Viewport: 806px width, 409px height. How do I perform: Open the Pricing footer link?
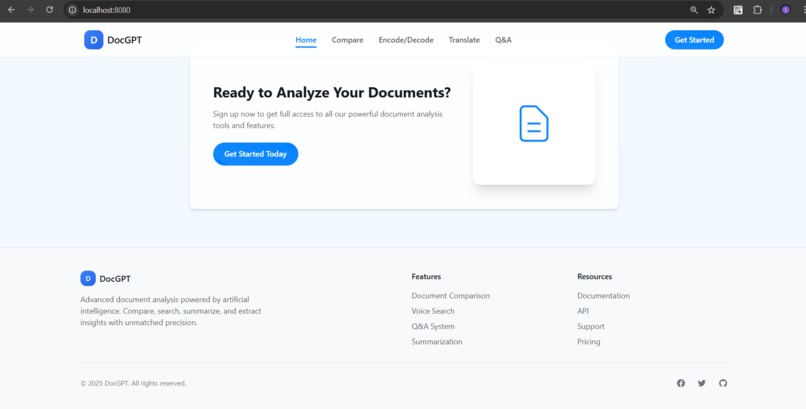click(x=589, y=342)
